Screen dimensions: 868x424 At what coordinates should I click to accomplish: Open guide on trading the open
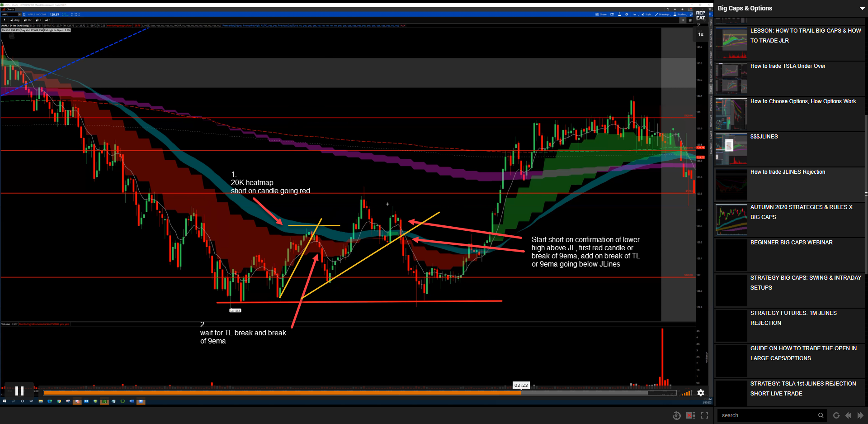tap(789, 361)
